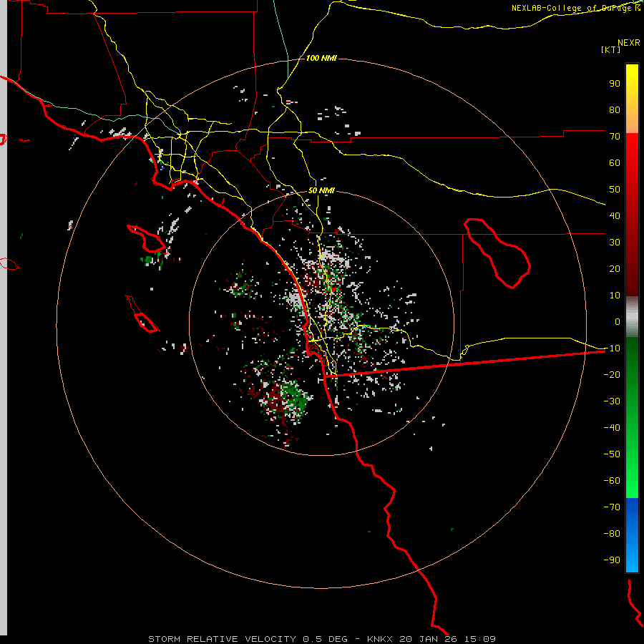Click the positive 50 knots scale value

615,190
